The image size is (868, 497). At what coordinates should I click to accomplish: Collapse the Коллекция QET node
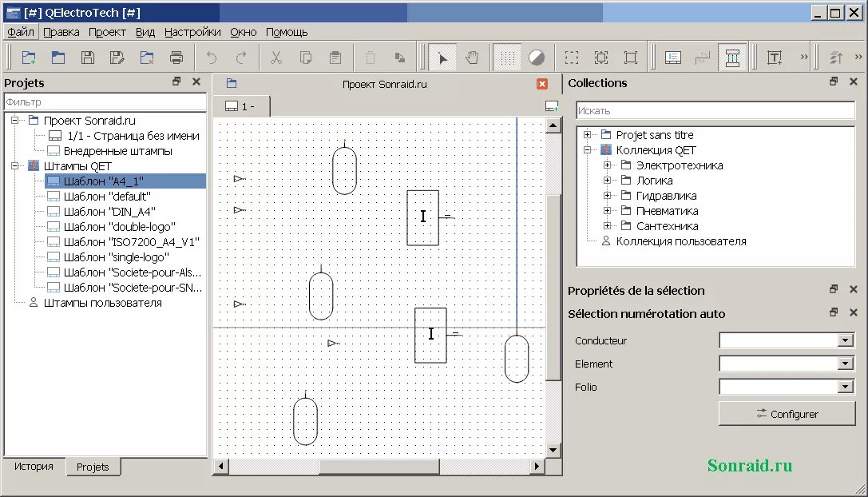point(588,149)
